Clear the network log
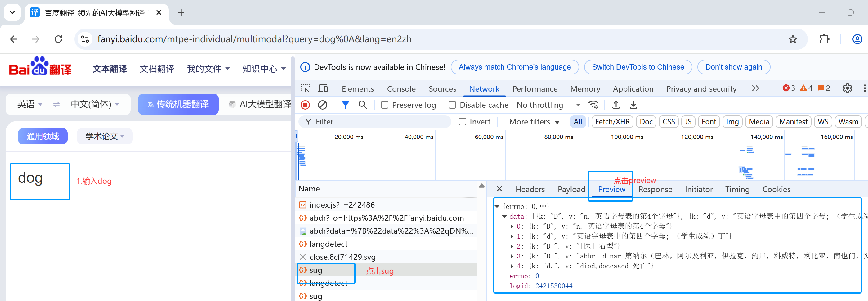This screenshot has width=868, height=301. point(322,105)
